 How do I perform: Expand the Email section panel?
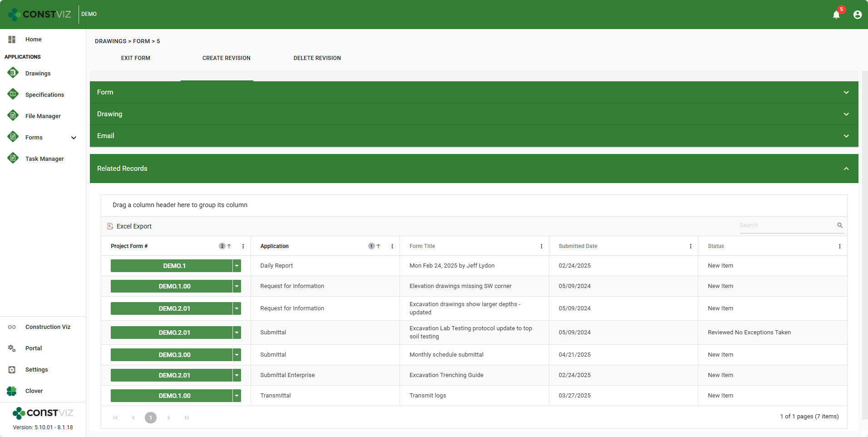846,136
